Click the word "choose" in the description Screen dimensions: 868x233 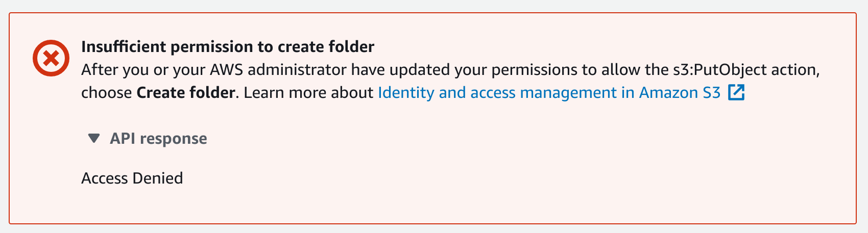pyautogui.click(x=107, y=93)
